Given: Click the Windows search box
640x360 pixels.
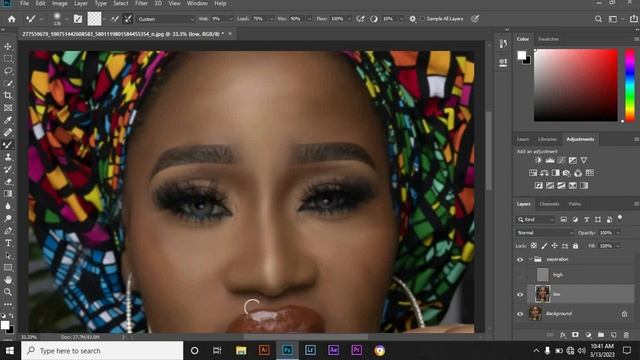Looking at the screenshot, I should click(102, 351).
